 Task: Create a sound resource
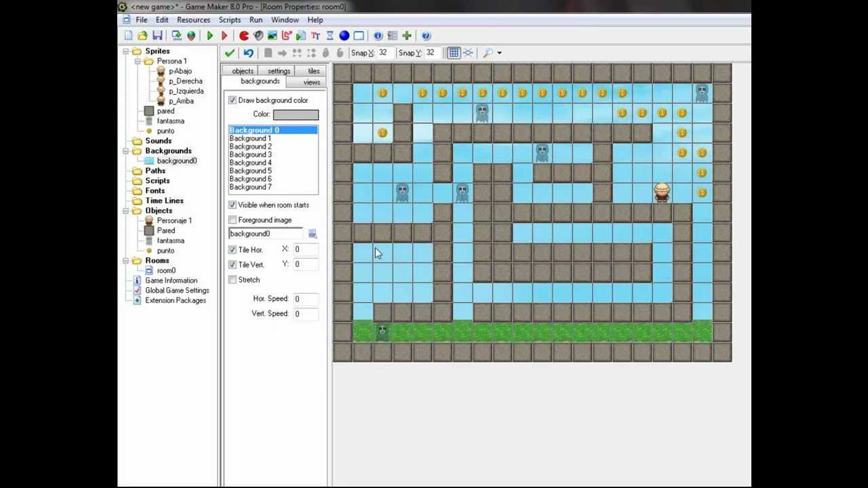point(258,36)
